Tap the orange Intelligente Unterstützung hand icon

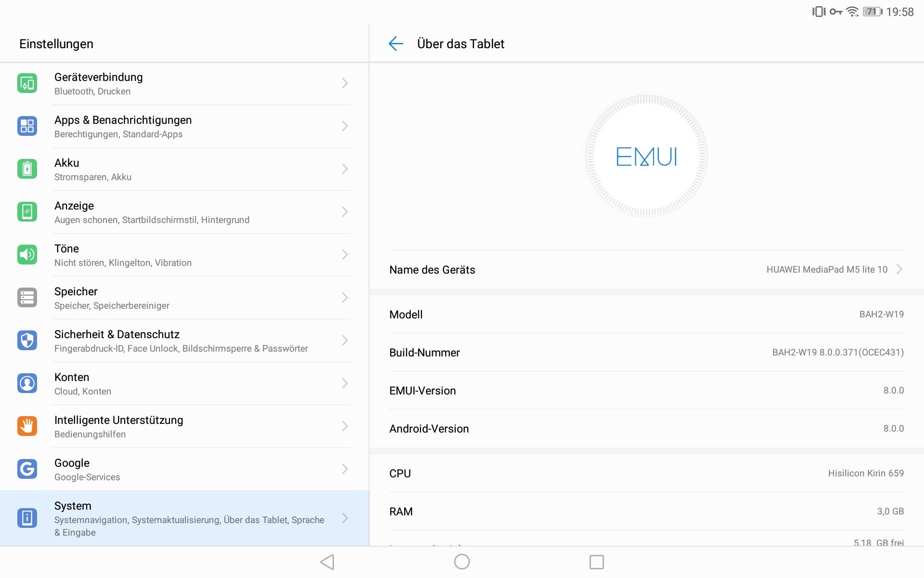[27, 426]
